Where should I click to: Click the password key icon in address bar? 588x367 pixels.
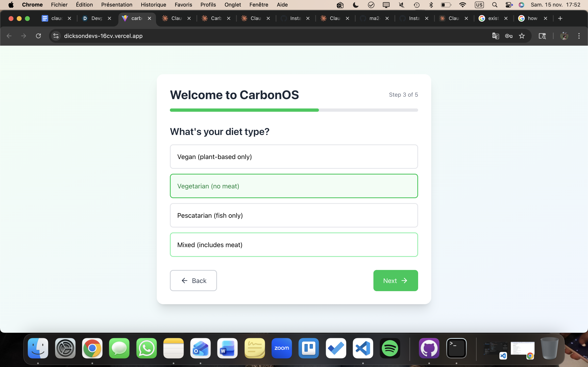(509, 36)
